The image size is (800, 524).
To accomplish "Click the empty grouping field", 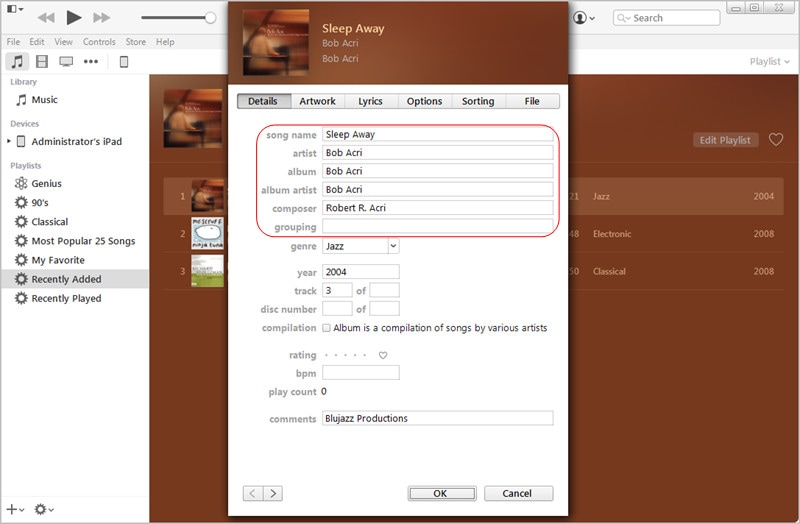I will point(437,226).
